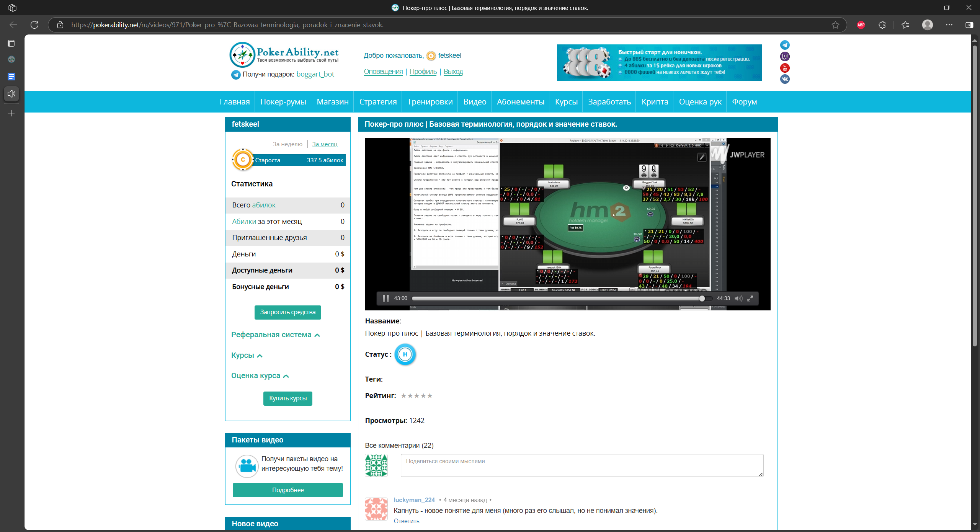Open browser settings and more menu
Image resolution: width=980 pixels, height=532 pixels.
949,25
